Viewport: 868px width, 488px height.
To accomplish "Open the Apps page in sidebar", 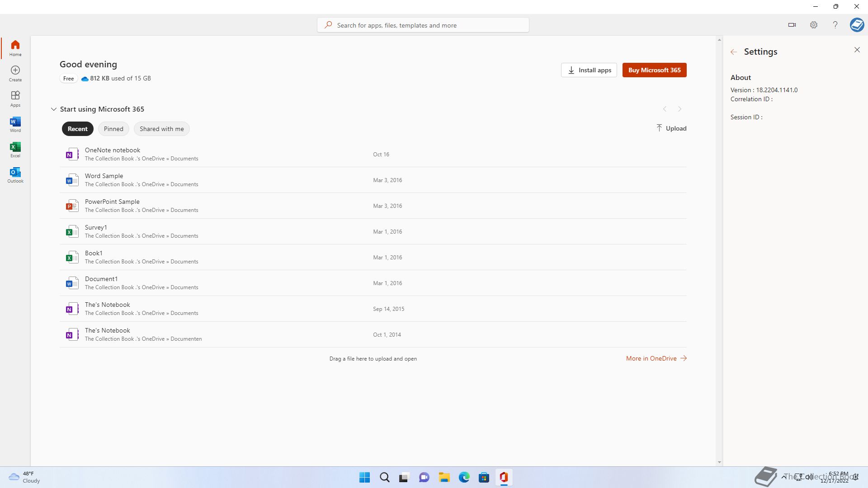I will tap(15, 99).
